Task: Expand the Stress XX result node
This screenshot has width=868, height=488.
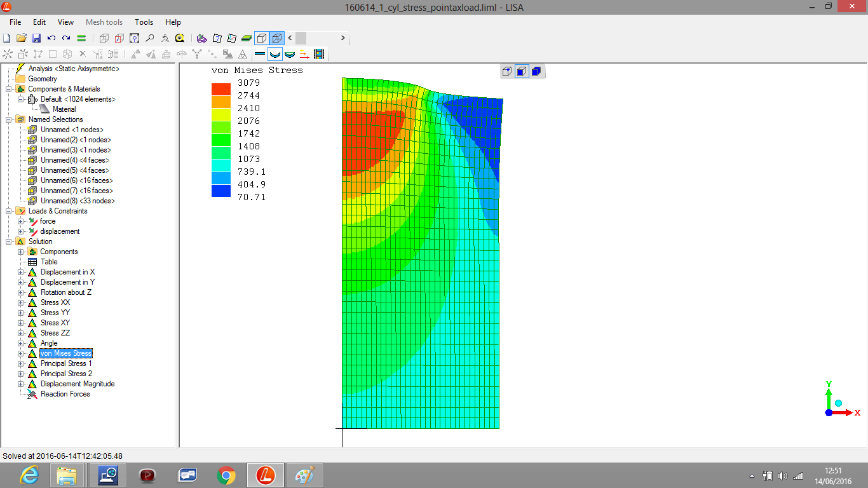Action: pos(20,302)
